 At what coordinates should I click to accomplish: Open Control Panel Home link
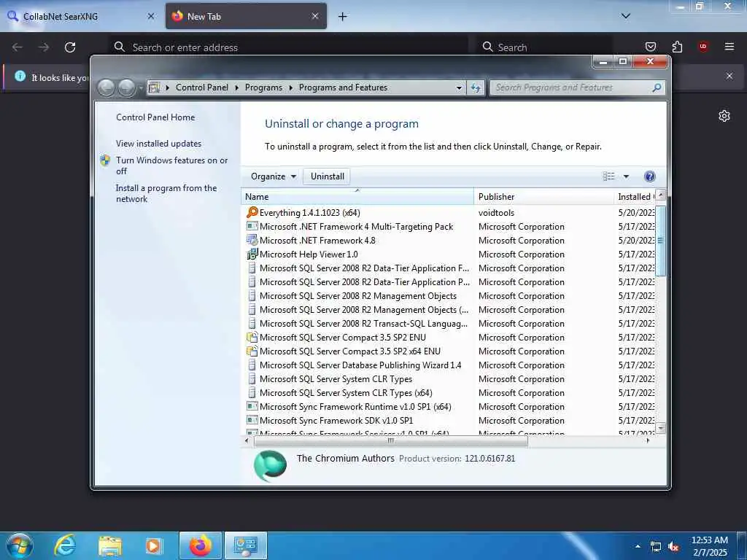click(x=155, y=117)
